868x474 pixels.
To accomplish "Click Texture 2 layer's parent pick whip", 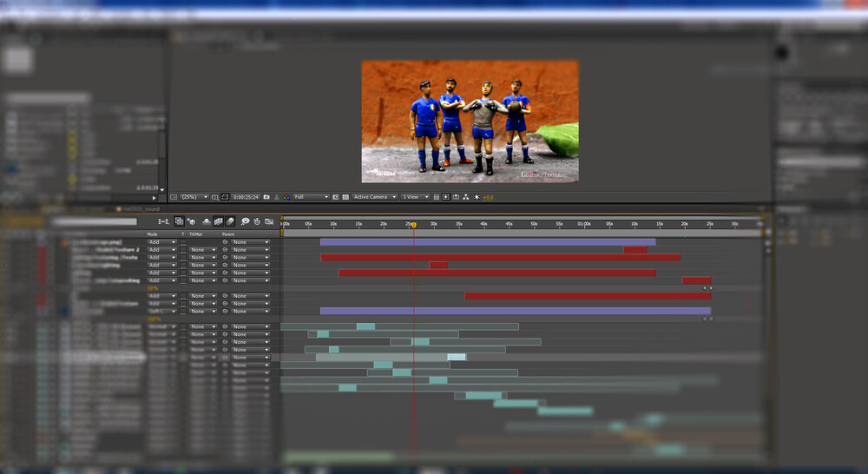I will pyautogui.click(x=225, y=250).
